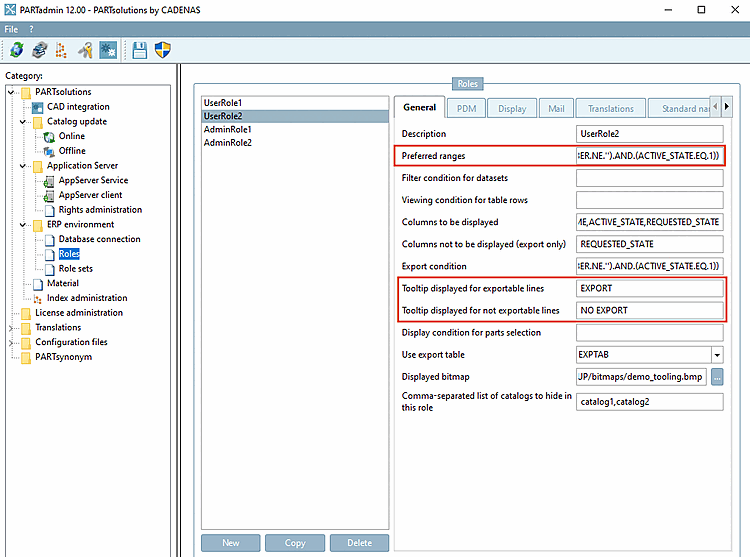Click the Index administration tree icon

tap(38, 299)
